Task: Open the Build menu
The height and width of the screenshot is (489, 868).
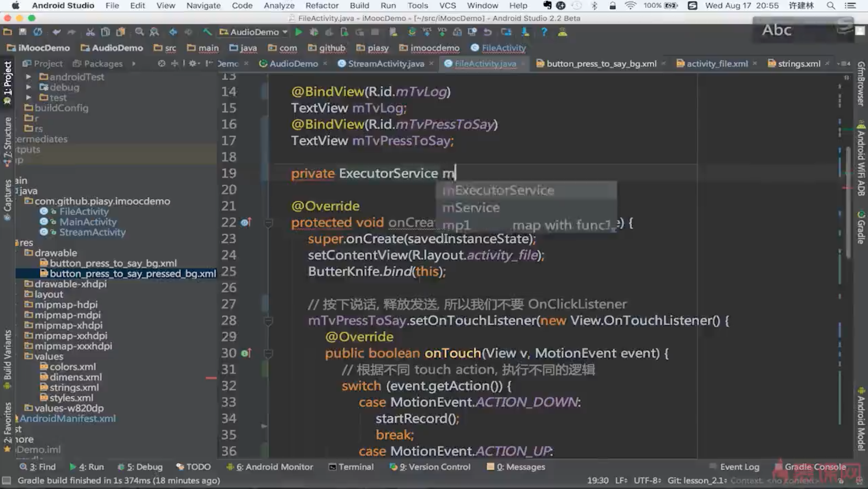Action: [359, 6]
